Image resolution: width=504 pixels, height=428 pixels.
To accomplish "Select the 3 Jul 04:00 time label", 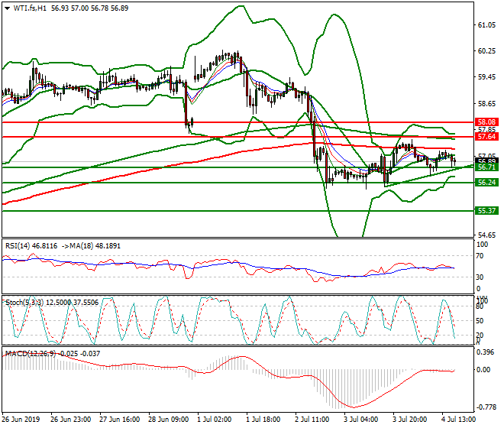I will pos(360,420).
